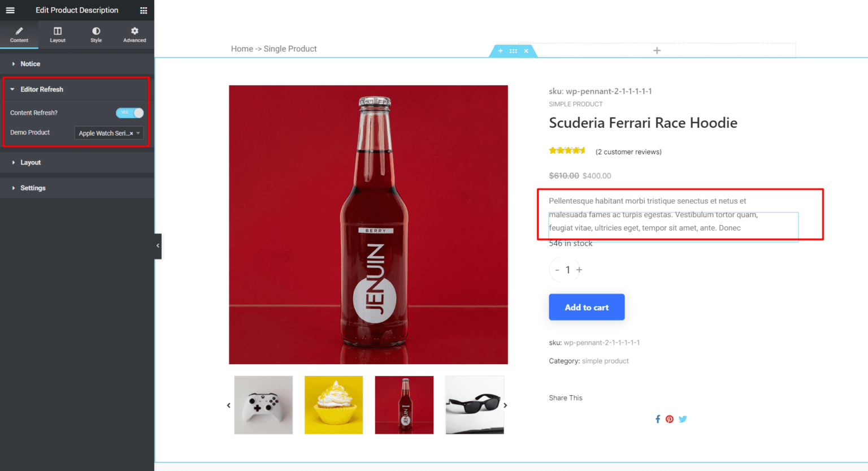Share product on Pinterest
Viewport: 868px width, 471px height.
pyautogui.click(x=670, y=419)
